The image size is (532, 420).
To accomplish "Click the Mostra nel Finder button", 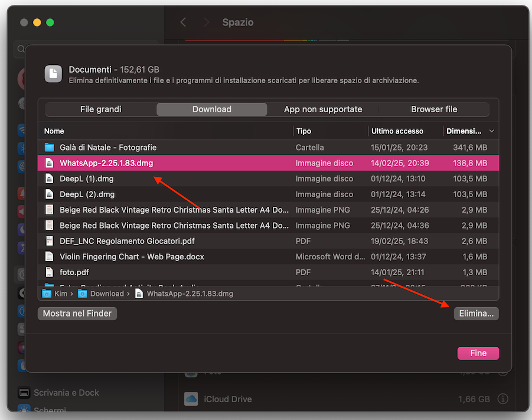I will click(x=77, y=314).
